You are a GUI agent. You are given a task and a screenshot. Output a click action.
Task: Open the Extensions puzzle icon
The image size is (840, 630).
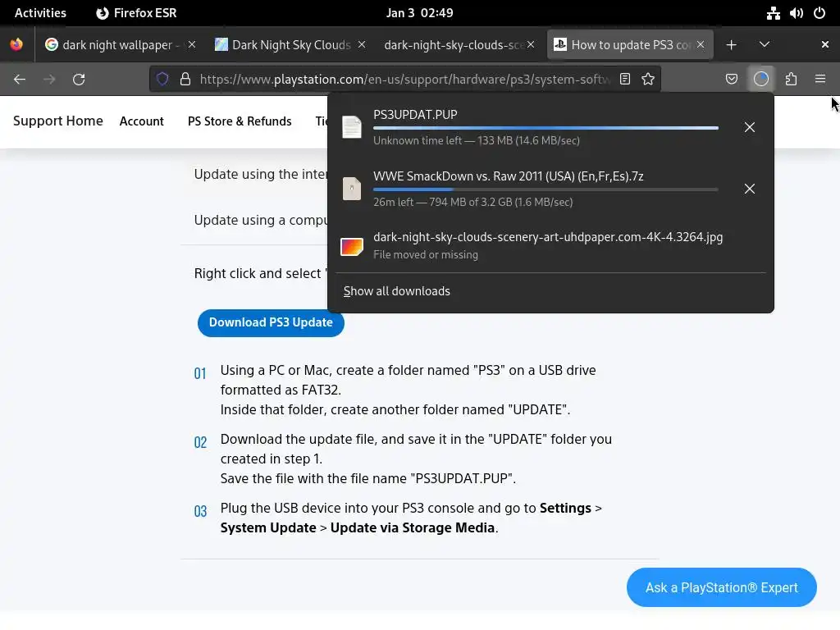(791, 80)
